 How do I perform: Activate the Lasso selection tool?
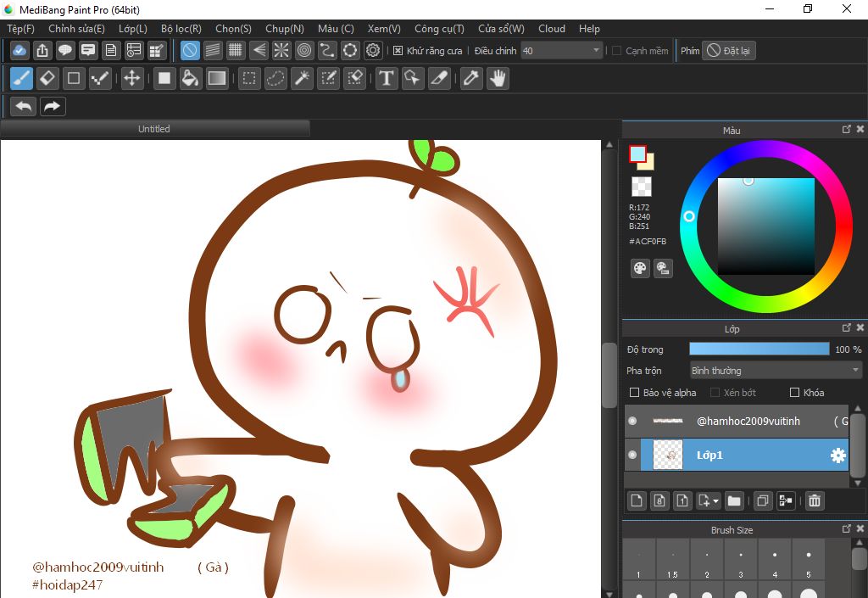pyautogui.click(x=275, y=78)
